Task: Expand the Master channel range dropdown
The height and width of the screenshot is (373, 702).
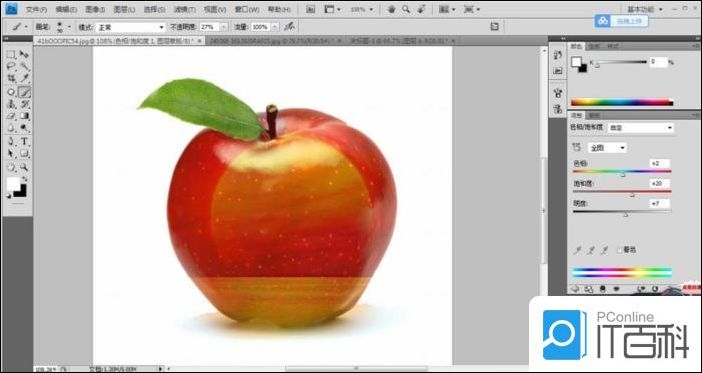Action: coord(607,148)
